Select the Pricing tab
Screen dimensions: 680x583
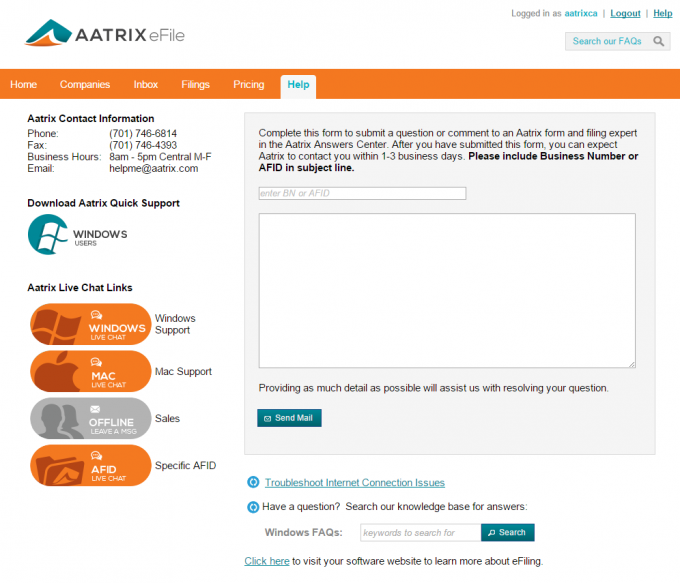coord(249,85)
